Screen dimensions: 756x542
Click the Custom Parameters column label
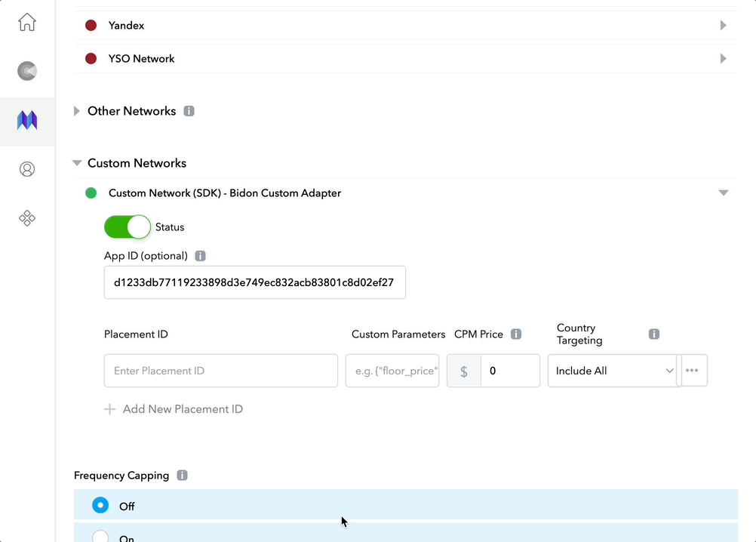(x=398, y=334)
